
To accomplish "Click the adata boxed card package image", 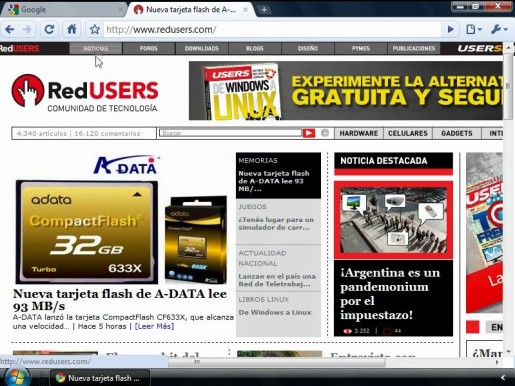I will pos(196,240).
